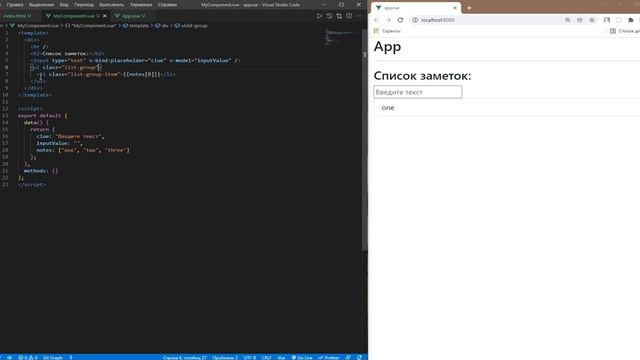
Task: Open the reading list button in bookmarks bar
Action: click(x=624, y=31)
